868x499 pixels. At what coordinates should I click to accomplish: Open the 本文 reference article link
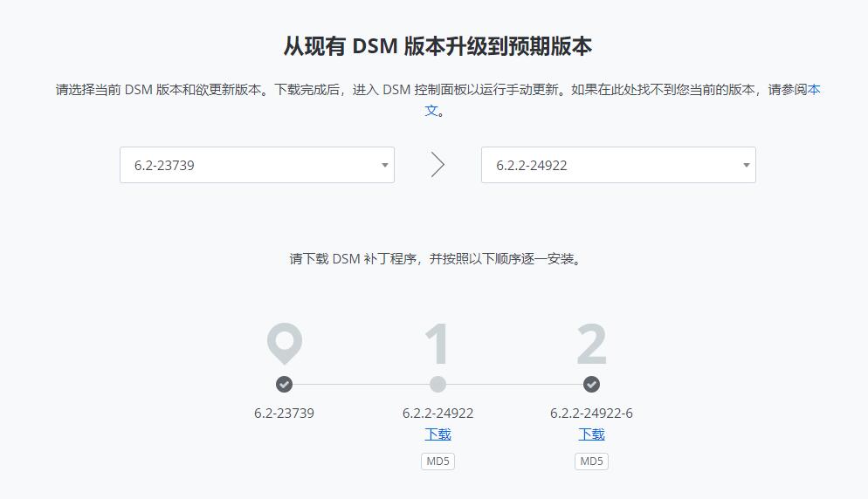[813, 90]
